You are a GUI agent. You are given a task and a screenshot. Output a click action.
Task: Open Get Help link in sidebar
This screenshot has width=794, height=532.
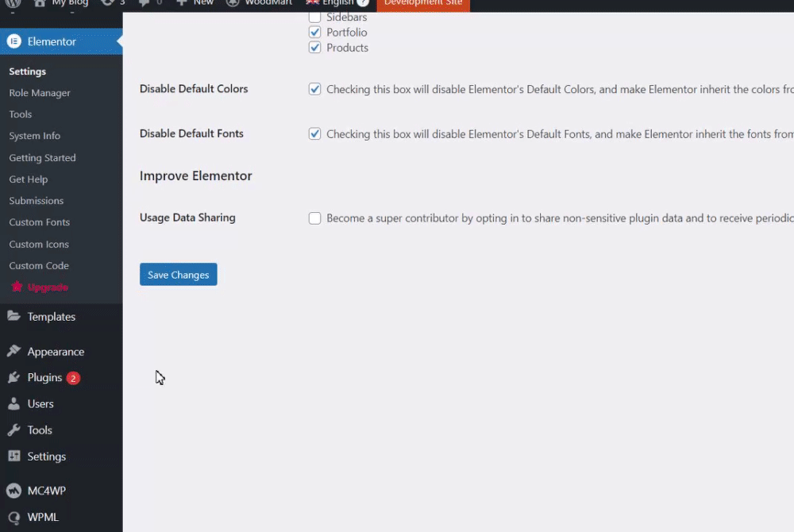pyautogui.click(x=29, y=179)
